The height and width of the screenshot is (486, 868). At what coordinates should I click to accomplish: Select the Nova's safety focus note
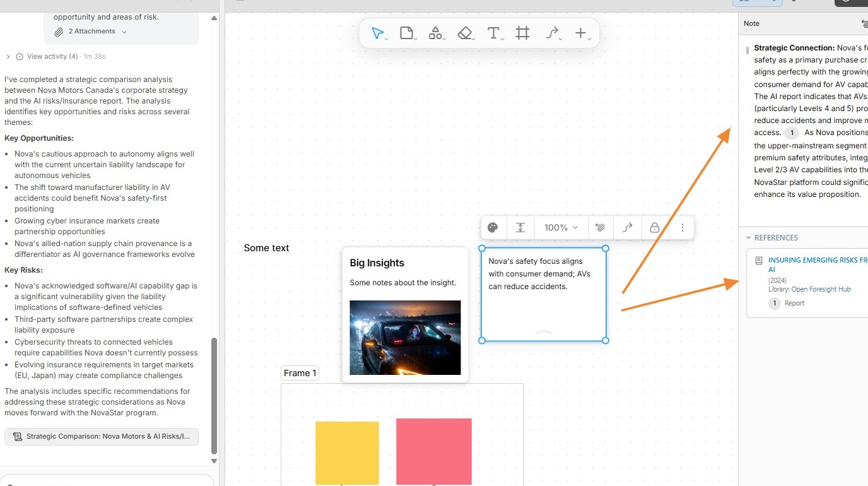point(544,293)
